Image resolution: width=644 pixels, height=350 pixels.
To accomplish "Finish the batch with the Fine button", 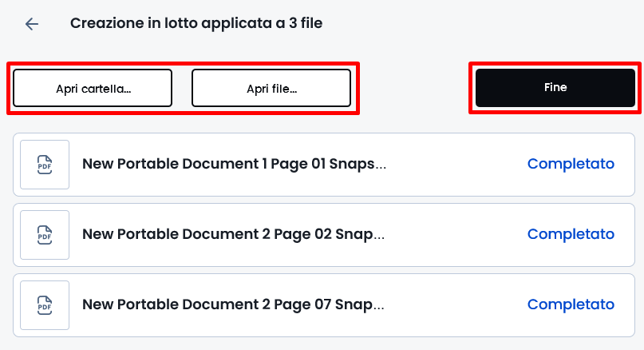I will pos(555,88).
